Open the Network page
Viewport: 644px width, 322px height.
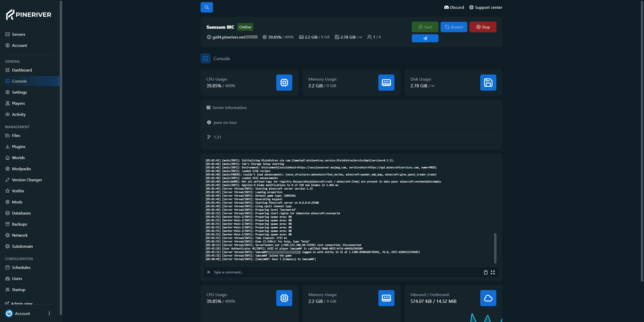point(29,235)
